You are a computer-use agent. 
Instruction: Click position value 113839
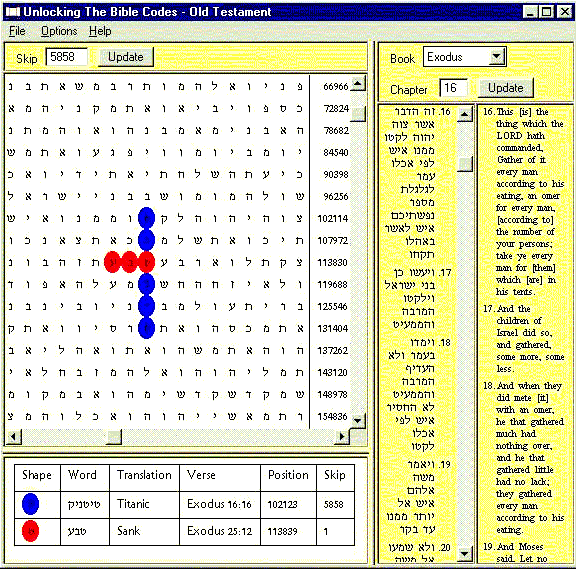pos(282,531)
